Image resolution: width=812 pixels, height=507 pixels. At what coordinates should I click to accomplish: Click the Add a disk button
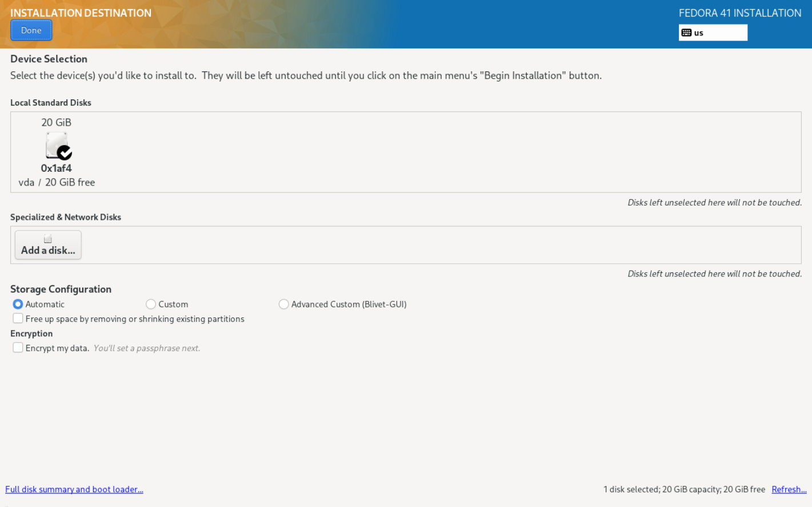click(x=48, y=245)
